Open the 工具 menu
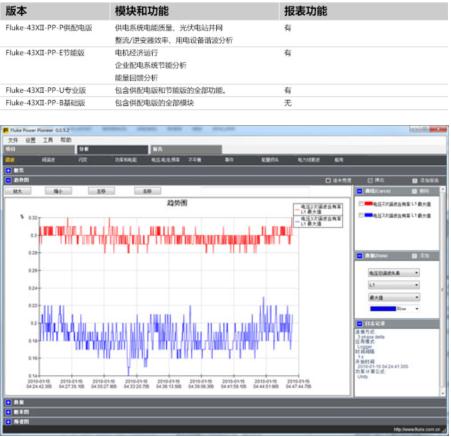451x437 pixels. point(48,140)
